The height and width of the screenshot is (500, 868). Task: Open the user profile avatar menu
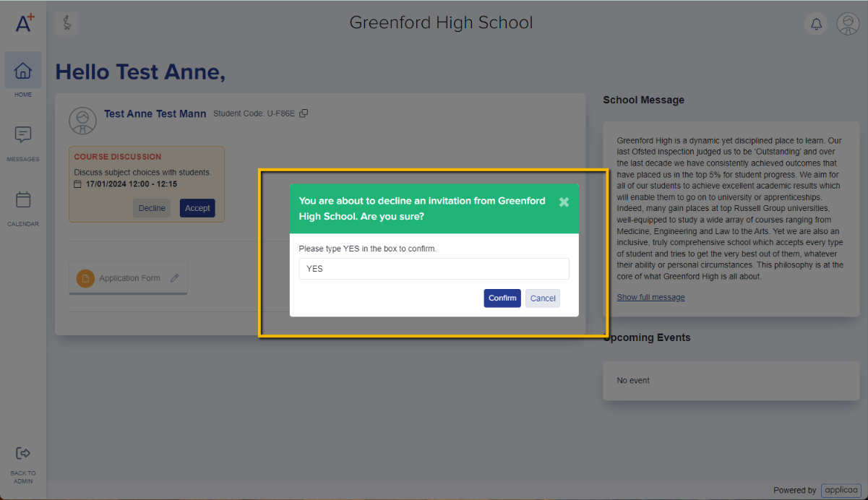click(x=848, y=24)
